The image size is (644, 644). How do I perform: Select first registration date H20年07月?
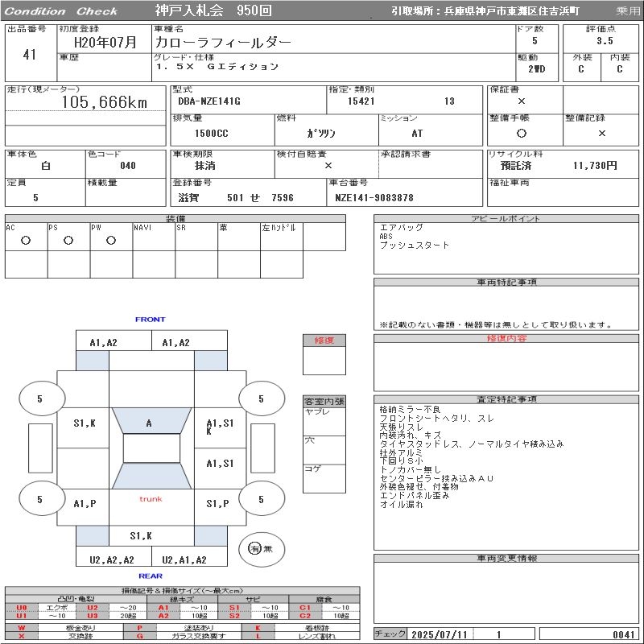[105, 43]
